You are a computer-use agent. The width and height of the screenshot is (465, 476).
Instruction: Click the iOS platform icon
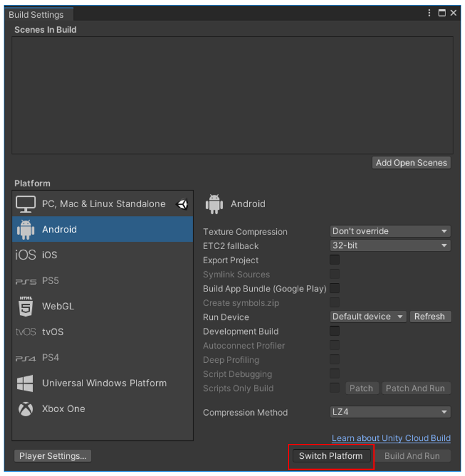(x=26, y=255)
